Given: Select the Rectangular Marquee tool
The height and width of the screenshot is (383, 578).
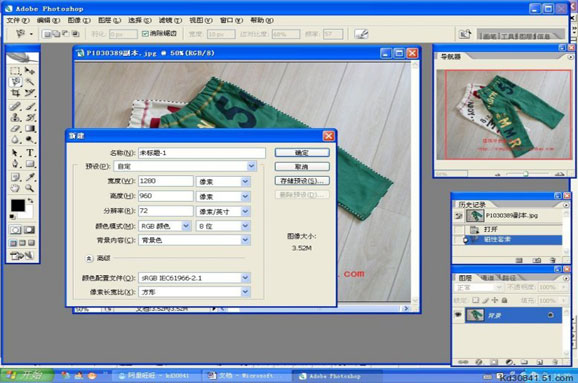Looking at the screenshot, I should click(15, 71).
